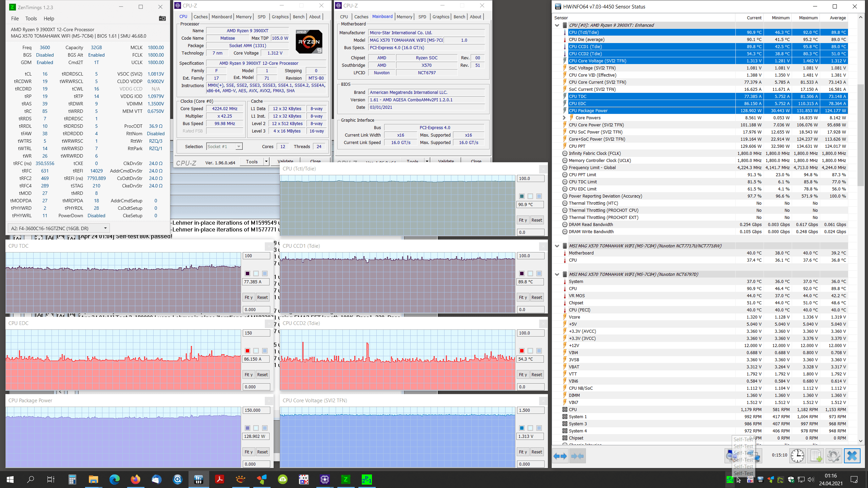The height and width of the screenshot is (488, 868).
Task: Click HWiNFO scrollbar down arrow
Action: [861, 441]
